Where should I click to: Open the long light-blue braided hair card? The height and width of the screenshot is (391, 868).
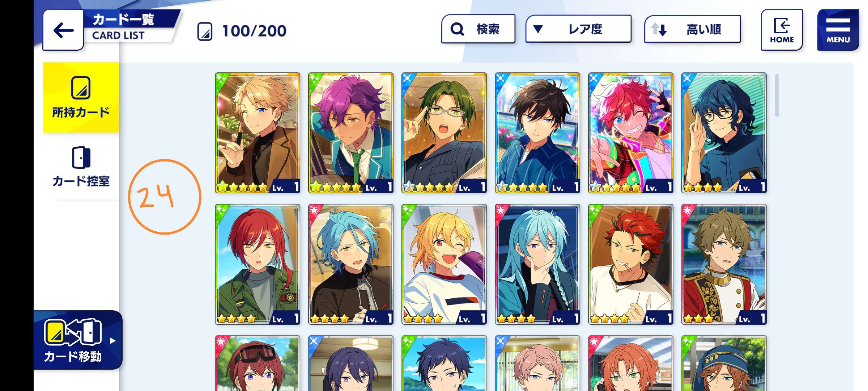(x=537, y=264)
